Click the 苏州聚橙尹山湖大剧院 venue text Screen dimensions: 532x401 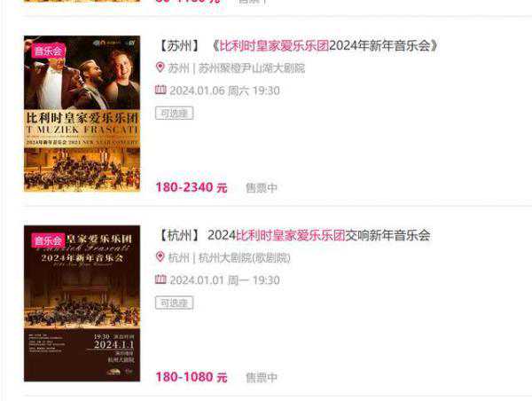[252, 68]
